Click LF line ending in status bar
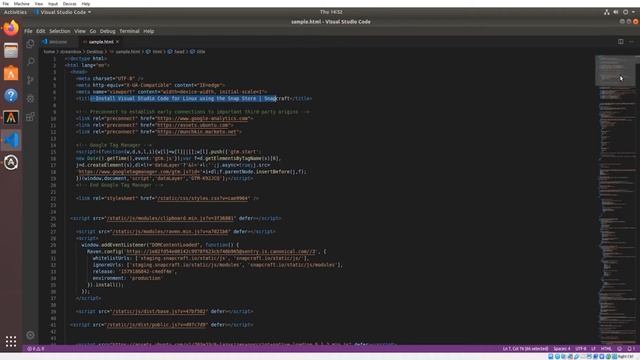The height and width of the screenshot is (360, 640). point(593,349)
